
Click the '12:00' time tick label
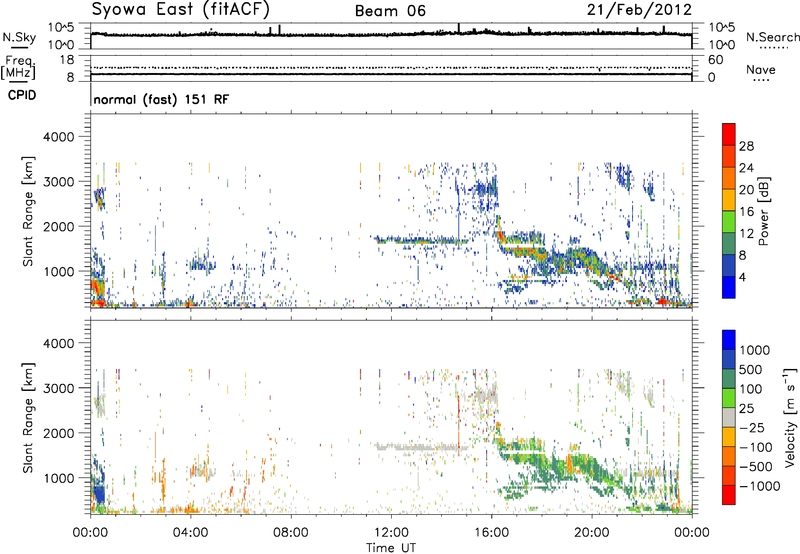pyautogui.click(x=391, y=533)
